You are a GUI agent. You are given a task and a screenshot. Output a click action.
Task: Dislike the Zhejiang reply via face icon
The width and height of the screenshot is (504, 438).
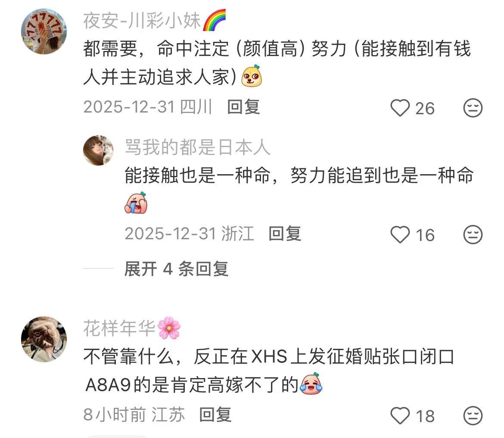(x=473, y=235)
